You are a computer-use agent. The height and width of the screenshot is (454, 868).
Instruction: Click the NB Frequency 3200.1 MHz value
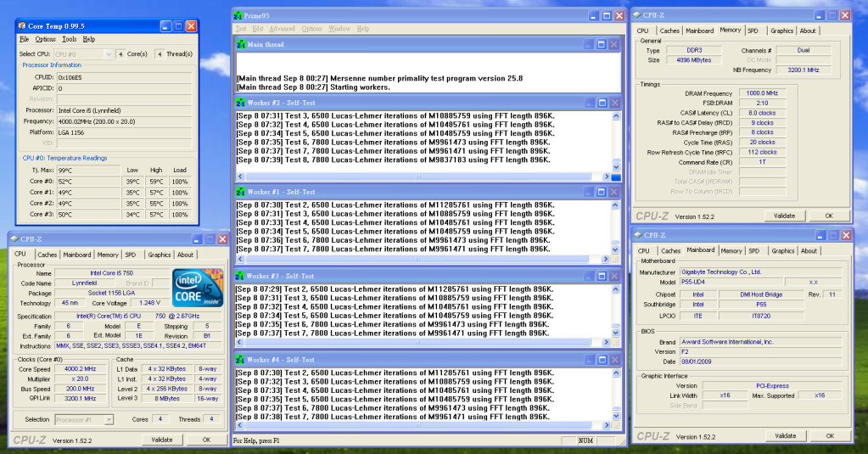pos(804,70)
